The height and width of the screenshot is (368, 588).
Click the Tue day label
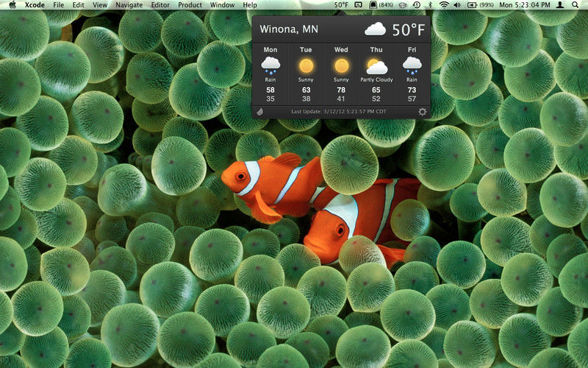coord(306,49)
